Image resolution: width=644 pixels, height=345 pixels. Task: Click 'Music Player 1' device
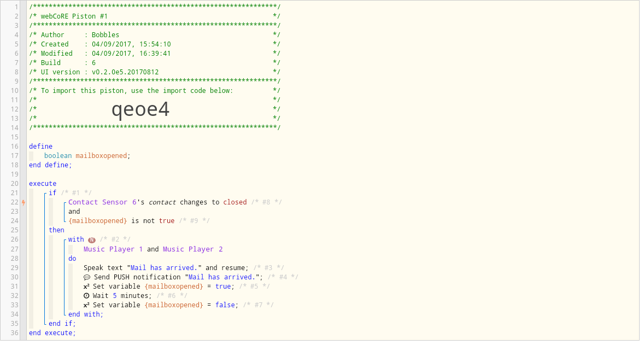[113, 250]
